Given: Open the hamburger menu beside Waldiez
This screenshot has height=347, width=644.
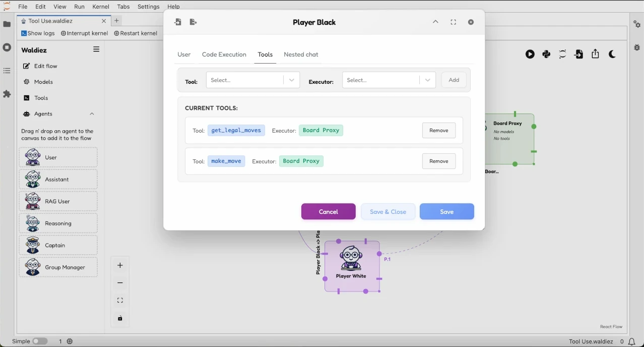Looking at the screenshot, I should [x=96, y=49].
